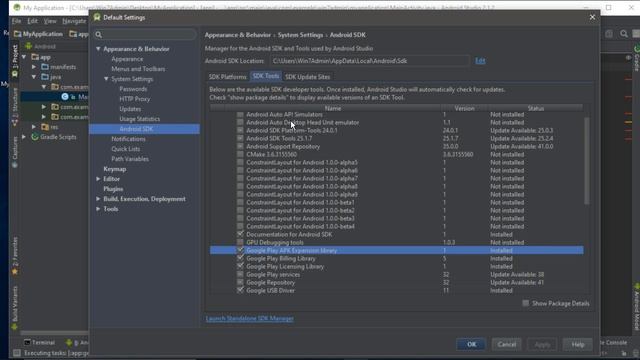Close the Default Settings dialog

pyautogui.click(x=592, y=17)
